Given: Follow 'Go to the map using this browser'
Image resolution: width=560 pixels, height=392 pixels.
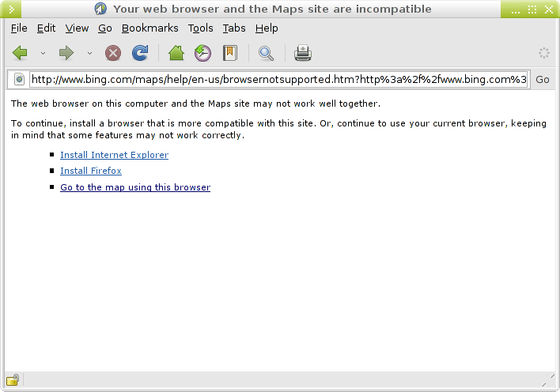Looking at the screenshot, I should 135,187.
